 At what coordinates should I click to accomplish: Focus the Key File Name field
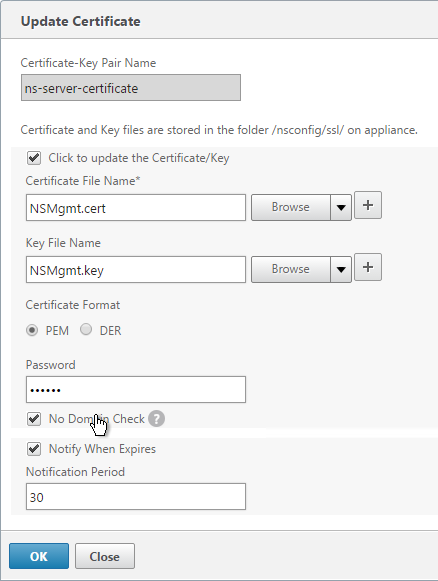[136, 270]
